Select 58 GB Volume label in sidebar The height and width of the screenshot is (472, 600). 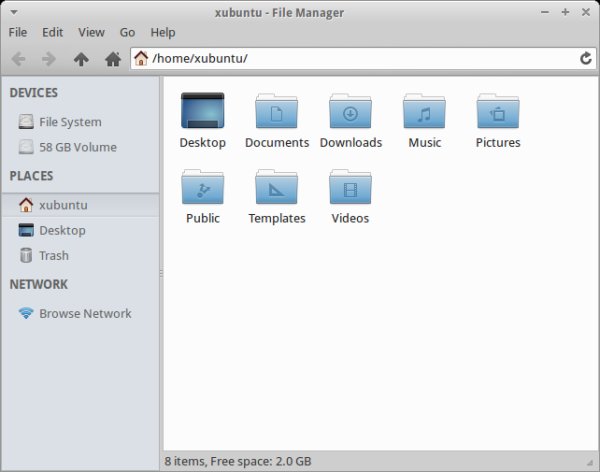pyautogui.click(x=78, y=147)
